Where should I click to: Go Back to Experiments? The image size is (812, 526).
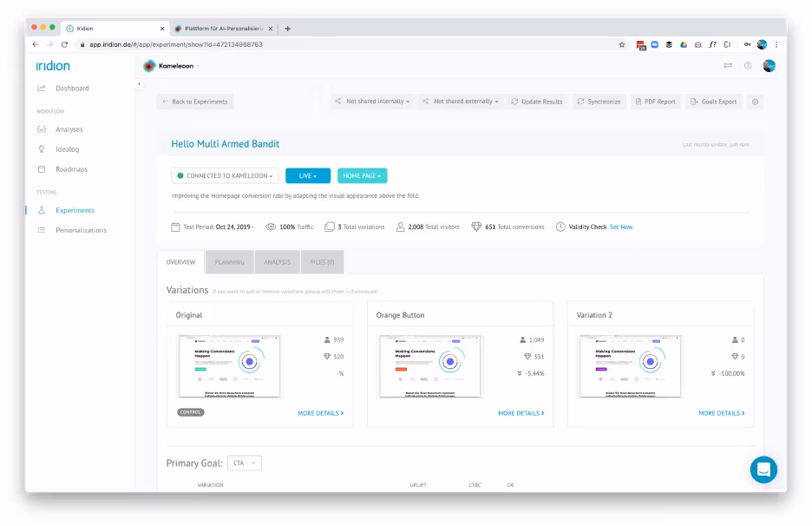point(194,102)
